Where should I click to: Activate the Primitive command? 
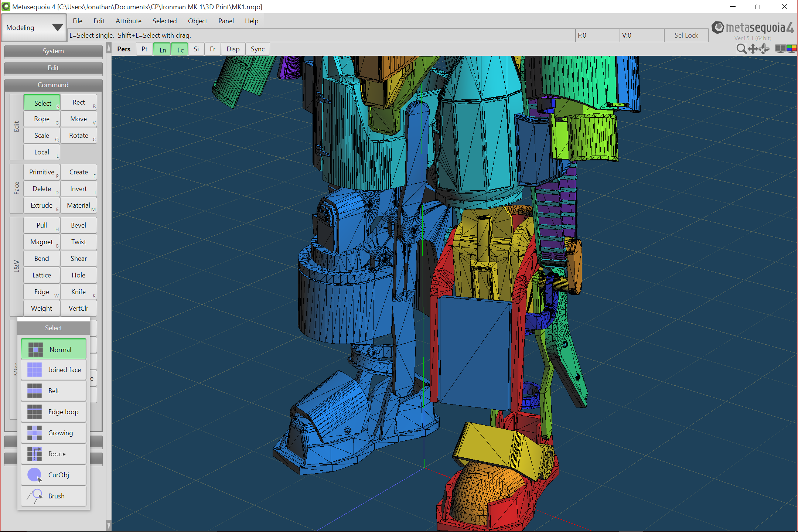(x=42, y=172)
